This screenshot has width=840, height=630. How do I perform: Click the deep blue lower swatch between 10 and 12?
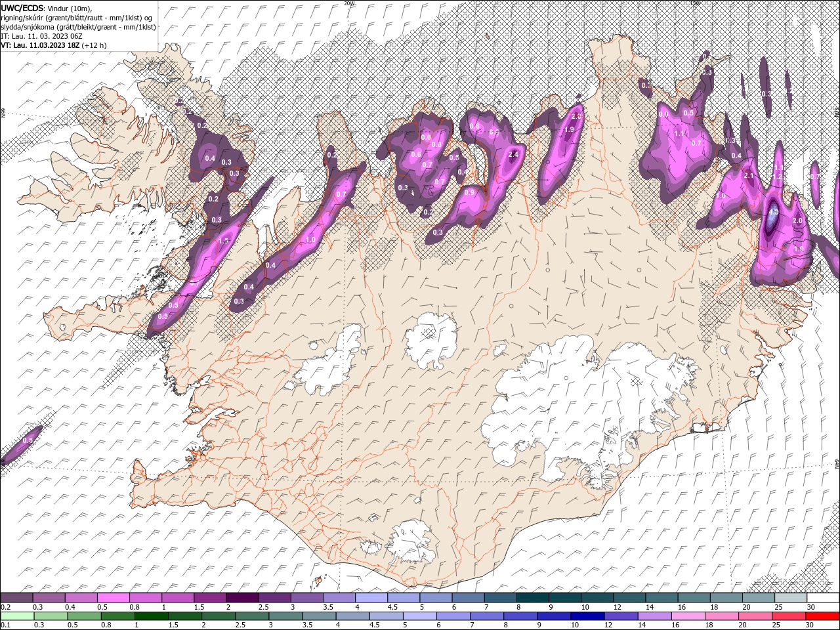pos(587,616)
